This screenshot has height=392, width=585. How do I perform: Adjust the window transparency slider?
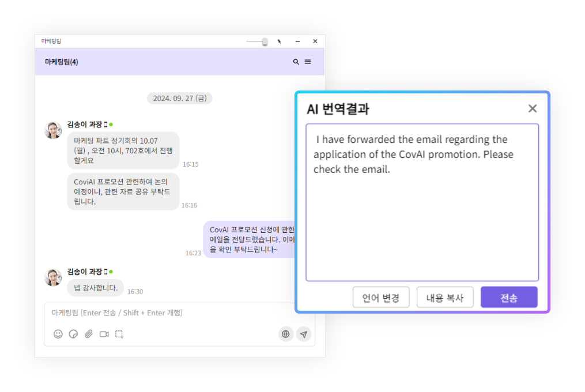pyautogui.click(x=265, y=42)
